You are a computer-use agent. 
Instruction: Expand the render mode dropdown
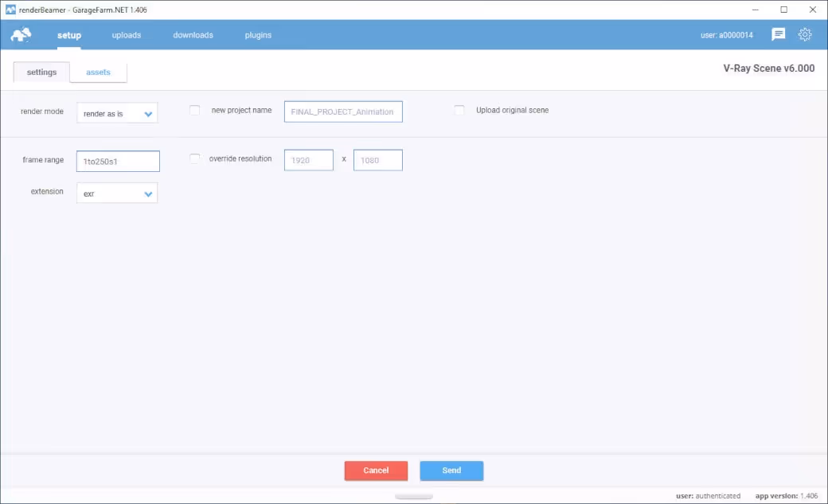[117, 113]
